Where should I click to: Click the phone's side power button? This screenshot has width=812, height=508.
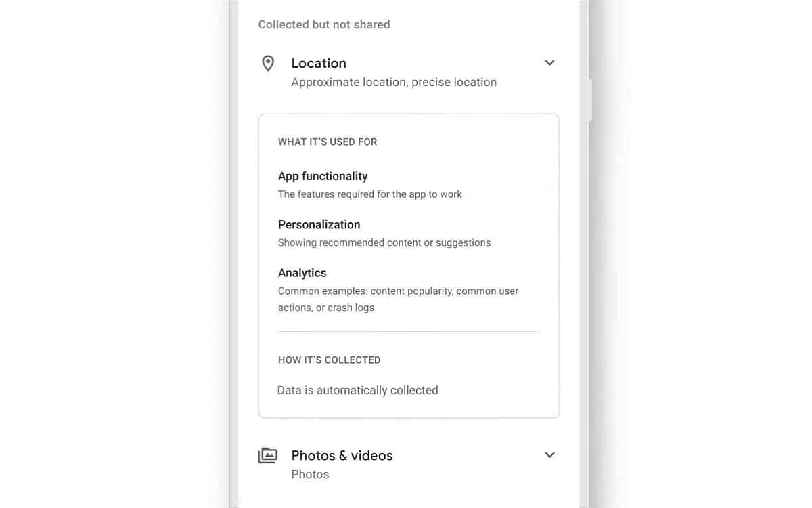click(x=591, y=100)
